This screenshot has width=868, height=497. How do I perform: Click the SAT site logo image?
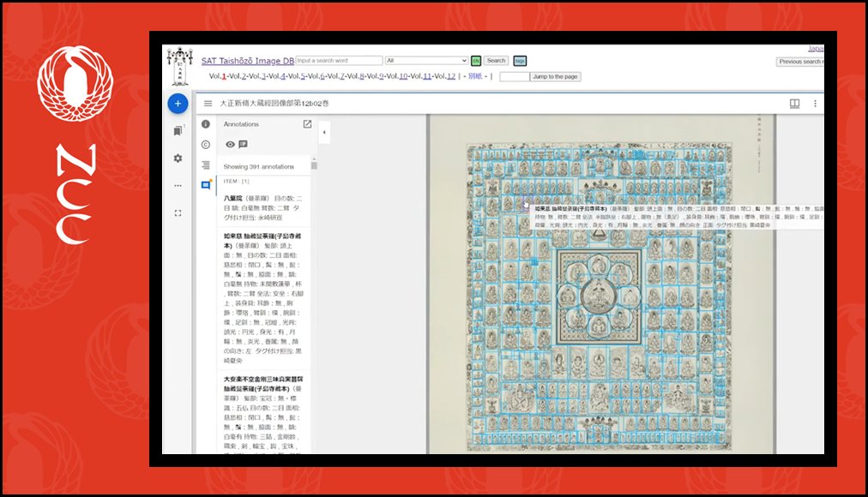[180, 67]
